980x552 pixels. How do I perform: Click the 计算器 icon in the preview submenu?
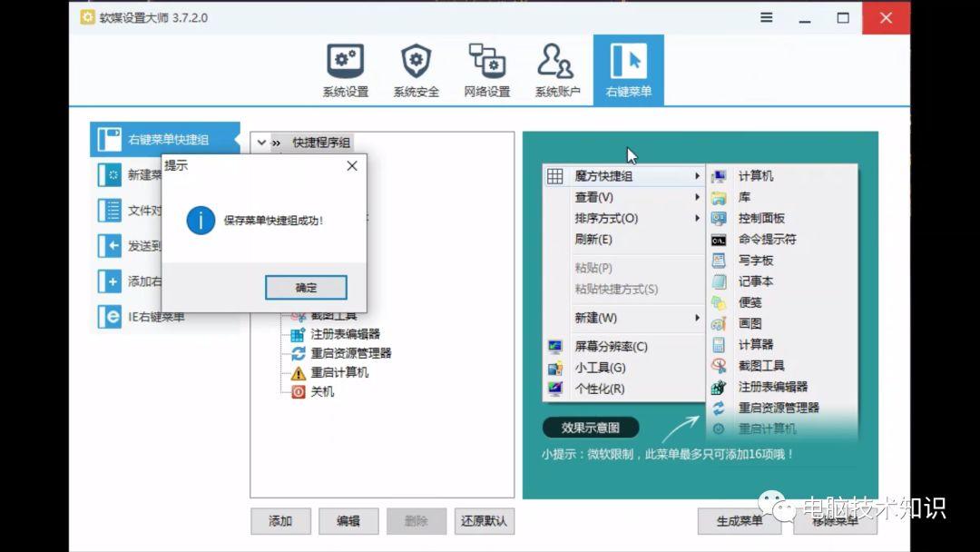click(x=719, y=345)
